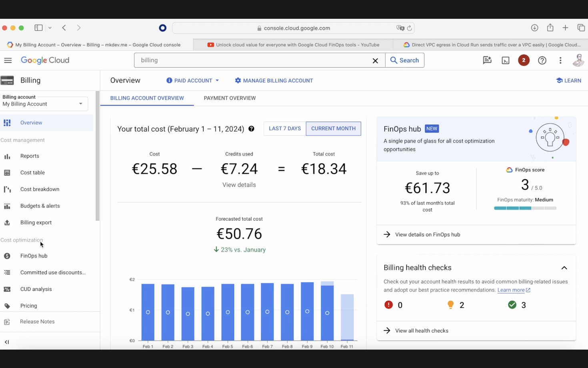Switch to Direct VPC egress tab
Image resolution: width=588 pixels, height=368 pixels.
click(491, 45)
